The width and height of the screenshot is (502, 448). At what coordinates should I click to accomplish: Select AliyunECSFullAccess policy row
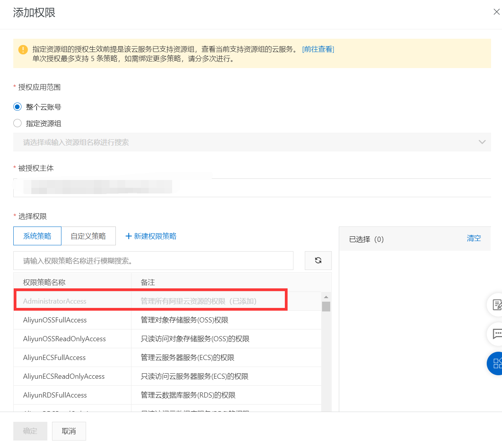[x=167, y=357]
